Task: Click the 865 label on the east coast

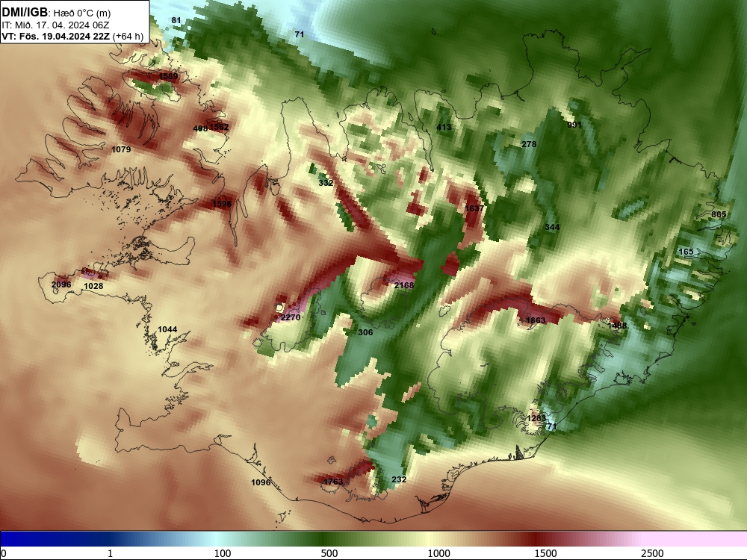Action: click(x=719, y=214)
